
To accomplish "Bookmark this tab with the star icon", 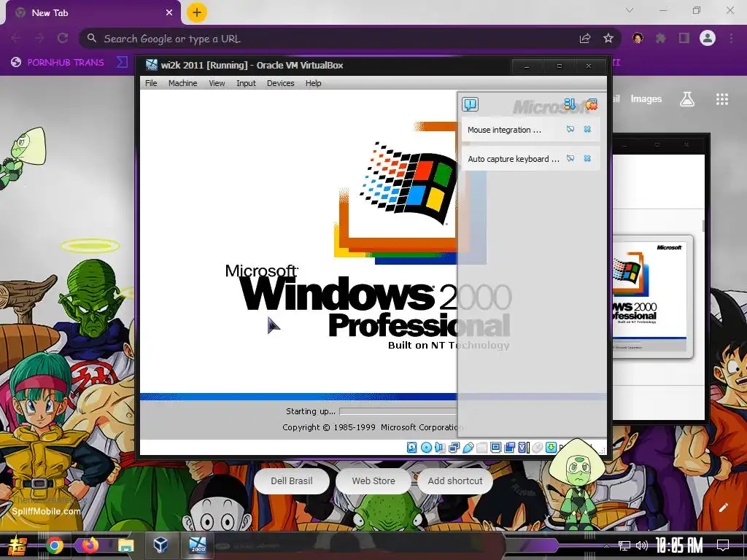I will [608, 38].
